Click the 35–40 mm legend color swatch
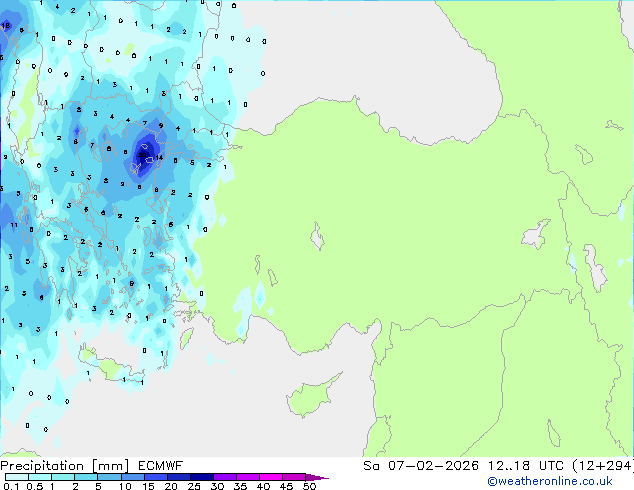 tap(247, 477)
